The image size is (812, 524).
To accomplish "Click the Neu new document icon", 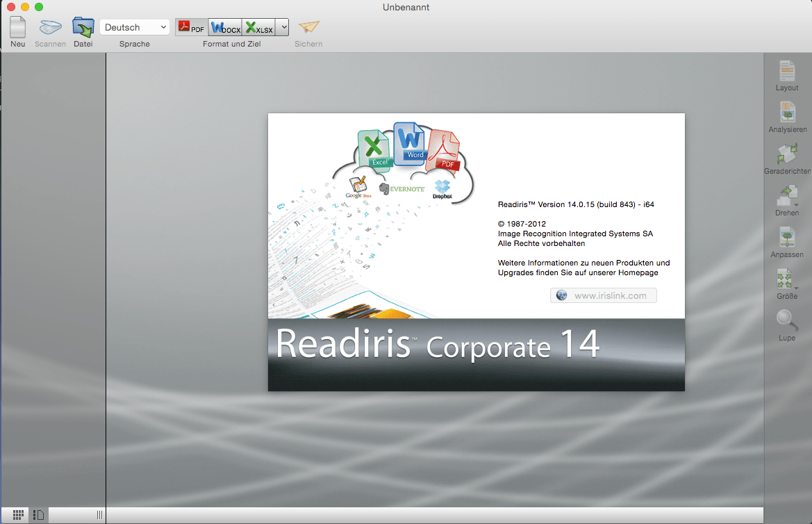I will [17, 27].
